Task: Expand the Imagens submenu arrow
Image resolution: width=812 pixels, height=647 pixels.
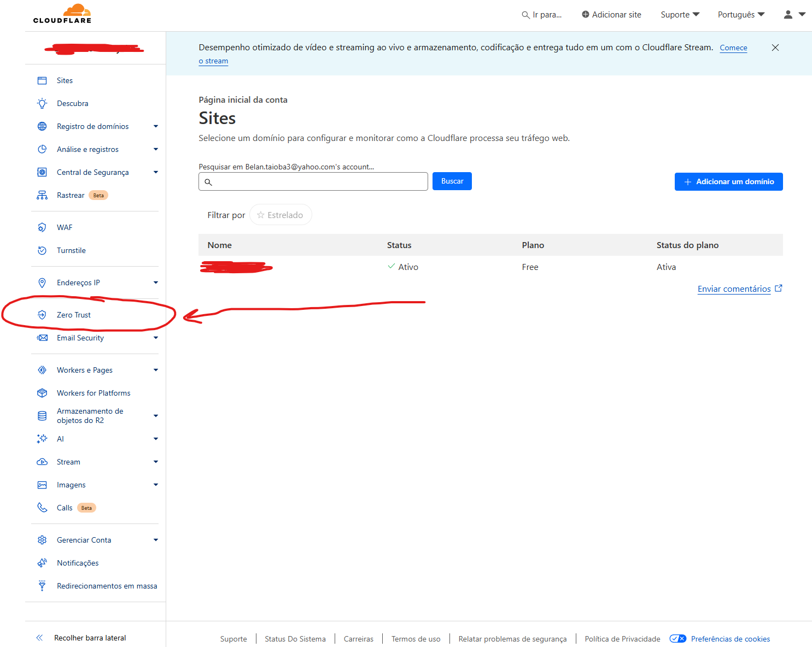Action: coord(156,485)
